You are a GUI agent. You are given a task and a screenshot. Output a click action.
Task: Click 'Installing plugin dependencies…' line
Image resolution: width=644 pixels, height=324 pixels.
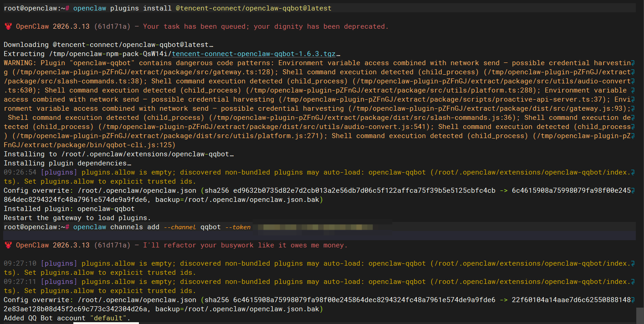[67, 163]
